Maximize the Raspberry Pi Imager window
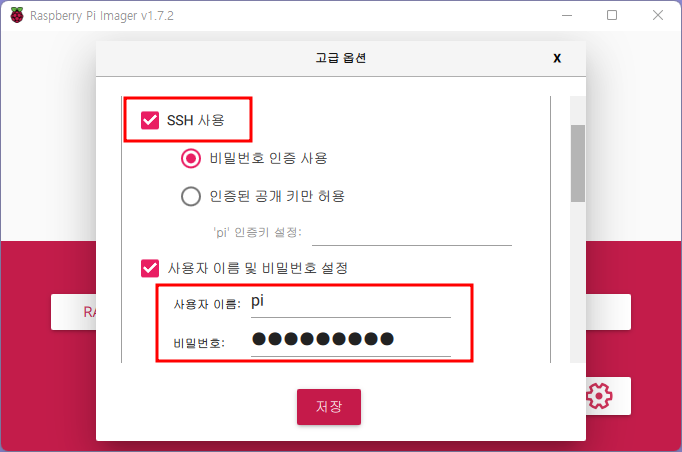This screenshot has width=682, height=452. [x=612, y=15]
